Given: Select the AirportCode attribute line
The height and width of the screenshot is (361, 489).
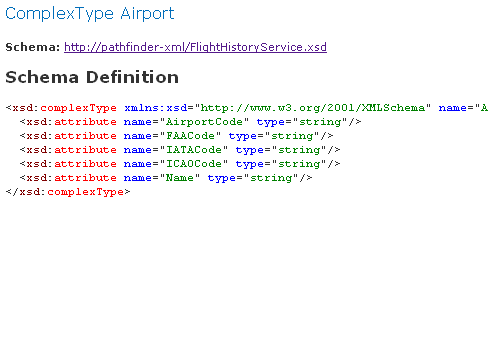Looking at the screenshot, I should click(190, 122).
